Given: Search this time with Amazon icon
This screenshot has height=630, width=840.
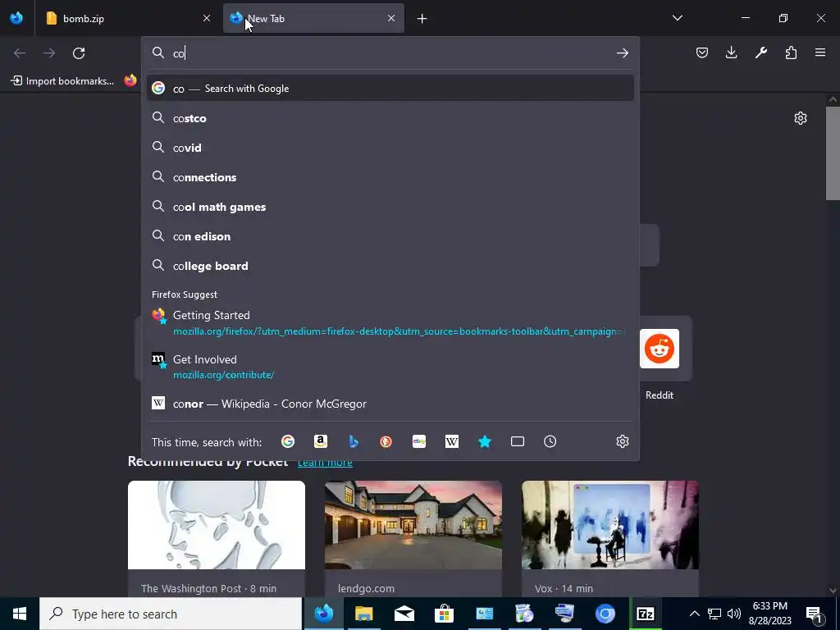Looking at the screenshot, I should 321,441.
